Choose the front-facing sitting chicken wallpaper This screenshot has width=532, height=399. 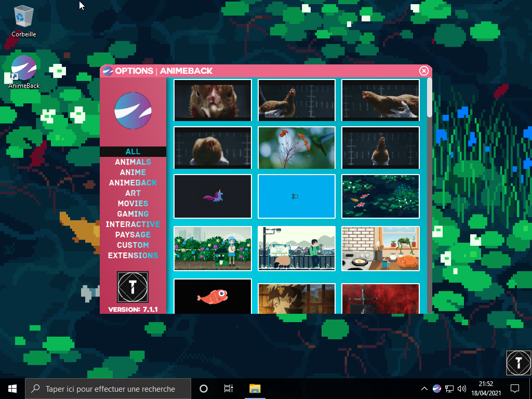(x=212, y=148)
